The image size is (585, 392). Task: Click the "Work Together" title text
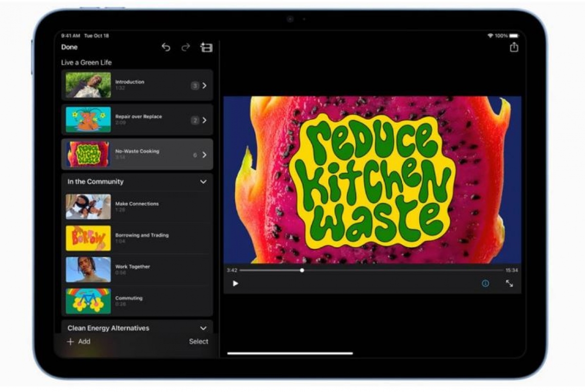click(x=133, y=267)
